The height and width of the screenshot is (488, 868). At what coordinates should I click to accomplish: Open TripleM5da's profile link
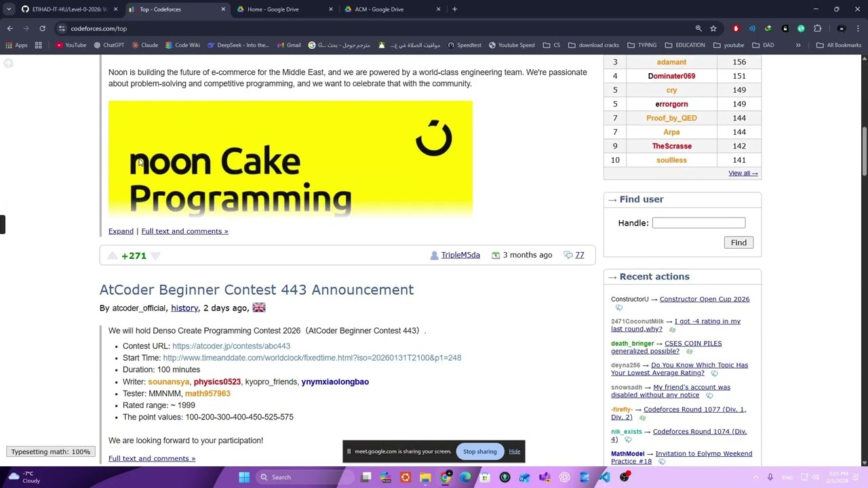(x=460, y=256)
